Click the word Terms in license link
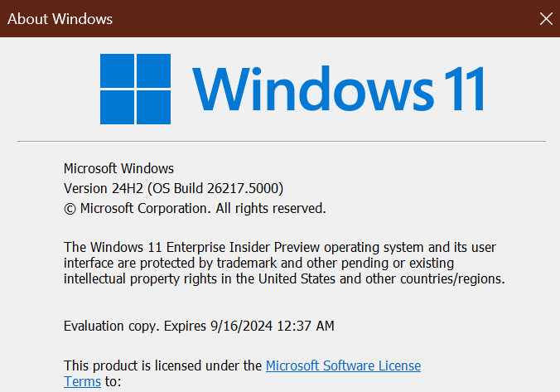560x392 pixels. point(83,381)
